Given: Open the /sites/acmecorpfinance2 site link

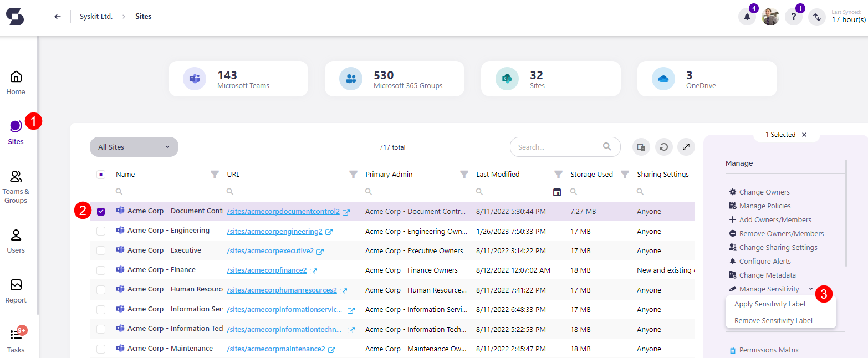Looking at the screenshot, I should [x=268, y=269].
